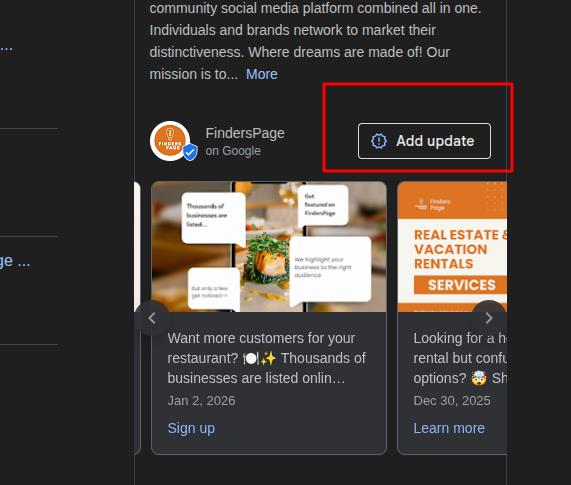
Task: Open the 'Want more customers' post text
Action: click(267, 358)
